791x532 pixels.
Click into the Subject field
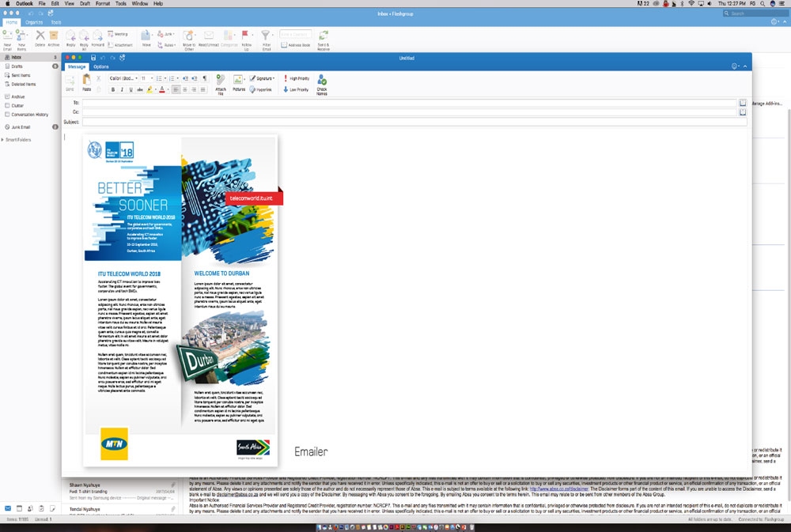coord(411,123)
